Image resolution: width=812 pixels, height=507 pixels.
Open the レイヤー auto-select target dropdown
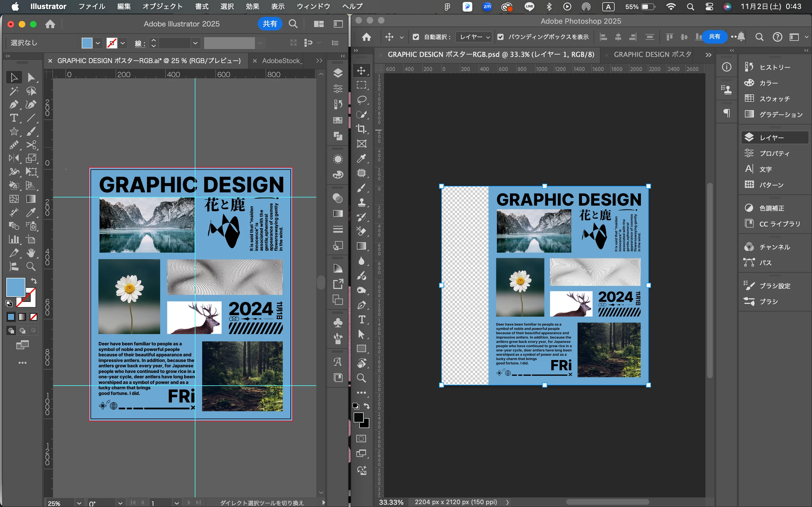[474, 37]
